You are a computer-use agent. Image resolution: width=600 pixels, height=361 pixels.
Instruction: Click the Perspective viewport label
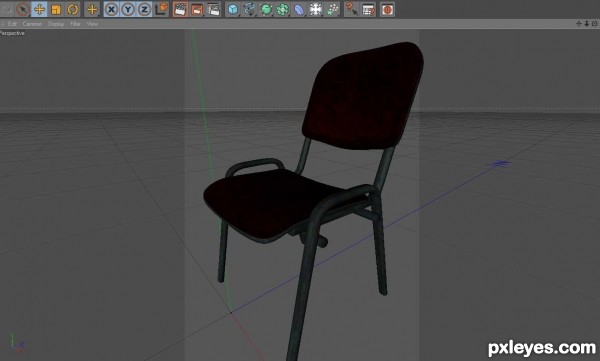pos(12,33)
